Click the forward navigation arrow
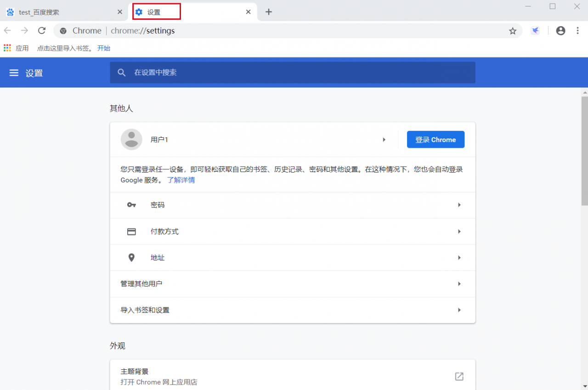Screen dimensions: 588x390 pos(24,31)
